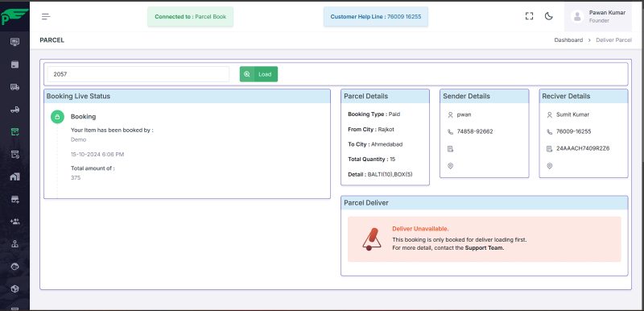Click the Load button
644x311 pixels.
(x=258, y=74)
